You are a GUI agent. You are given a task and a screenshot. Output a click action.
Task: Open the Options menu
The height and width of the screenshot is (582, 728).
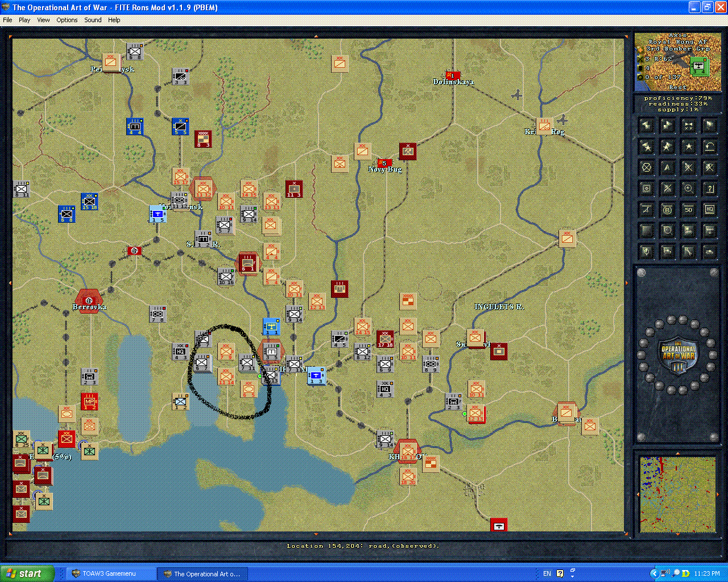(x=67, y=20)
